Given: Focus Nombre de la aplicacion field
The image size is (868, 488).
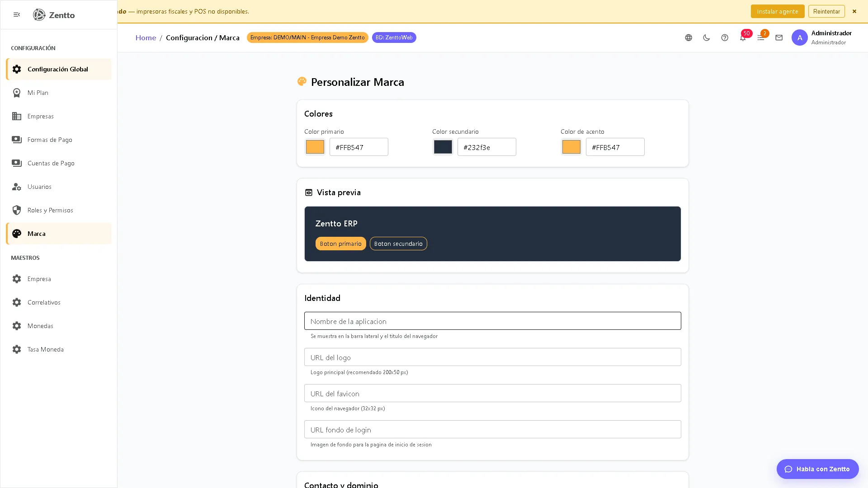Looking at the screenshot, I should pos(493,321).
